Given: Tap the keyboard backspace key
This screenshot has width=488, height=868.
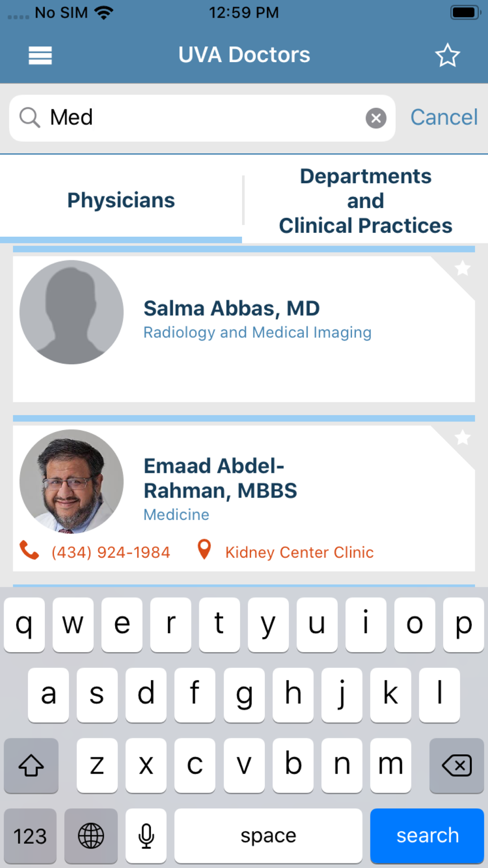Looking at the screenshot, I should pos(457,765).
